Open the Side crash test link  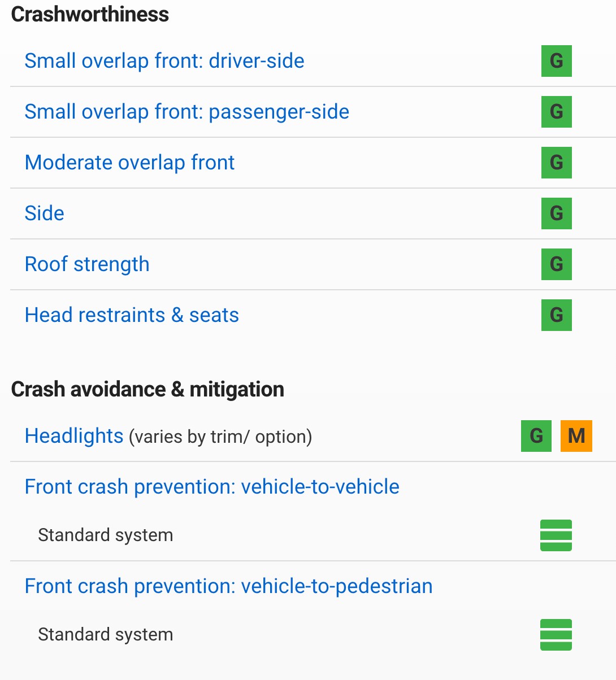pos(45,213)
